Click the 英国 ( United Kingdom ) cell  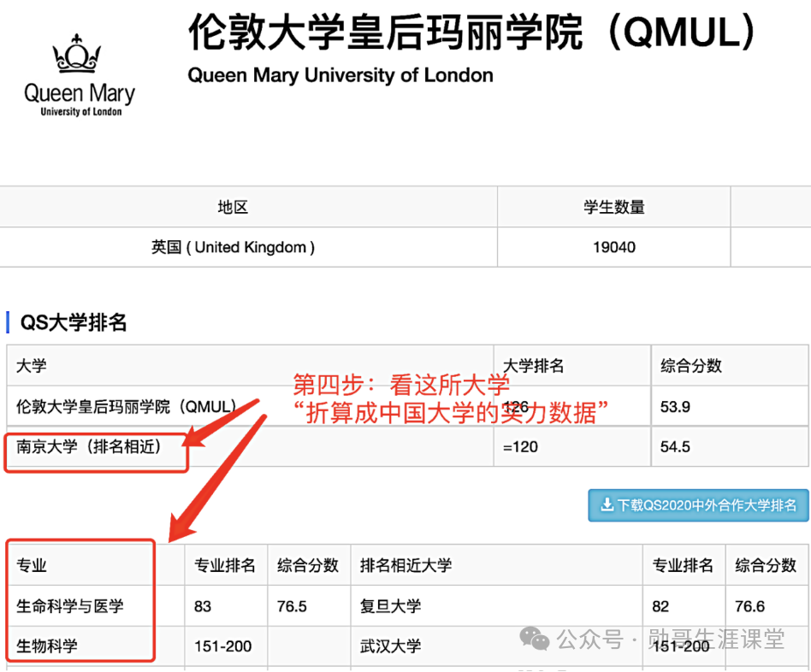pyautogui.click(x=233, y=247)
